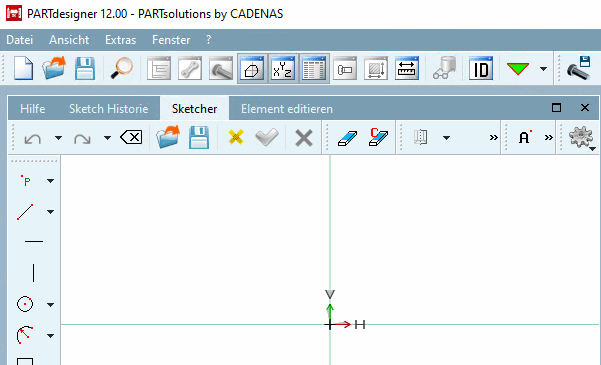Screen dimensions: 601x365
Task: Click the cylinder with glasses preview icon
Action: coord(445,68)
